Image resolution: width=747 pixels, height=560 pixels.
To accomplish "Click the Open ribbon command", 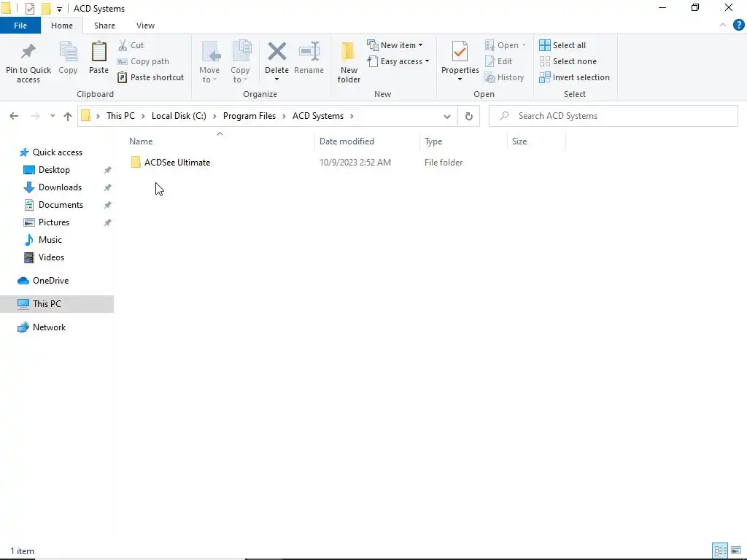I will pos(506,45).
